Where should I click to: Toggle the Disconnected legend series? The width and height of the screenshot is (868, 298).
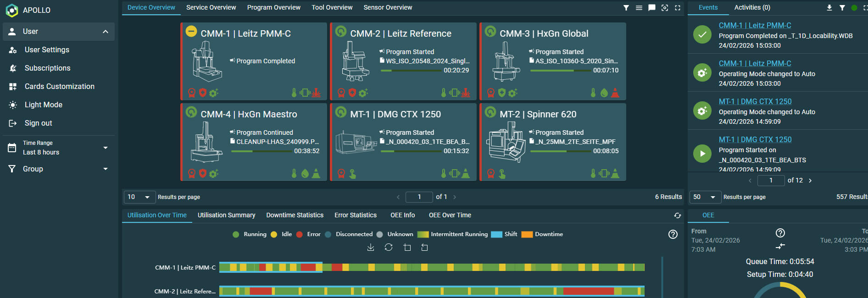pos(349,234)
